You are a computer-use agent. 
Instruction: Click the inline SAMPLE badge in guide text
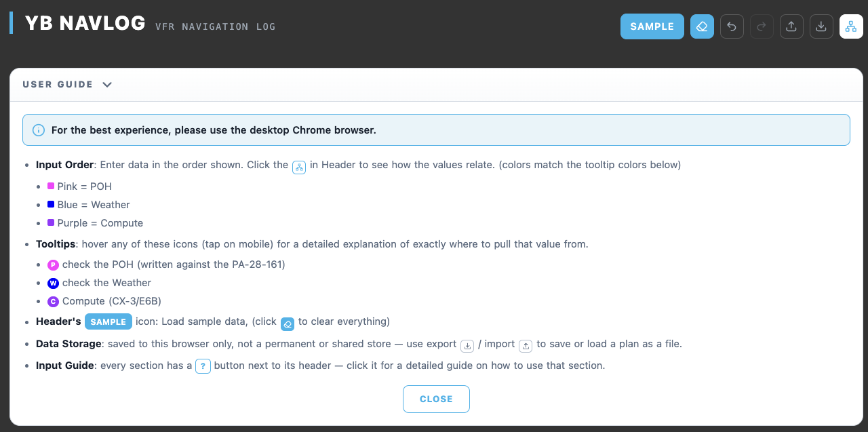pos(108,321)
